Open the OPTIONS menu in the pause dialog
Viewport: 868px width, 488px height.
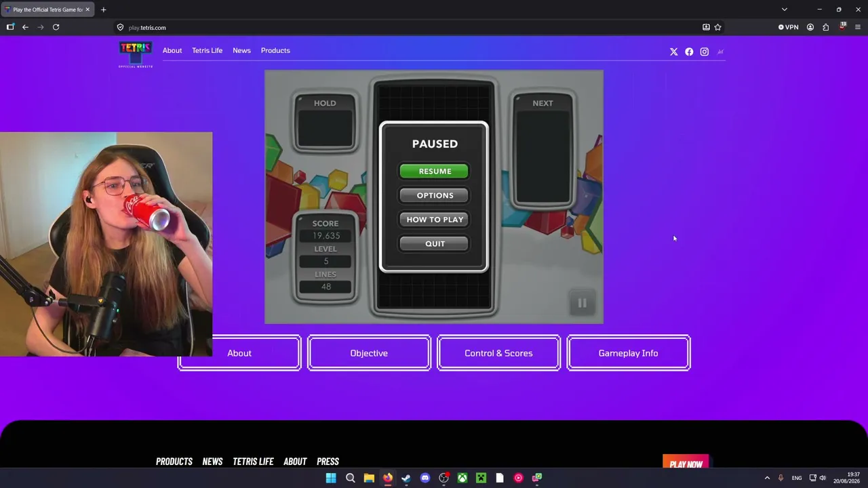pyautogui.click(x=435, y=195)
